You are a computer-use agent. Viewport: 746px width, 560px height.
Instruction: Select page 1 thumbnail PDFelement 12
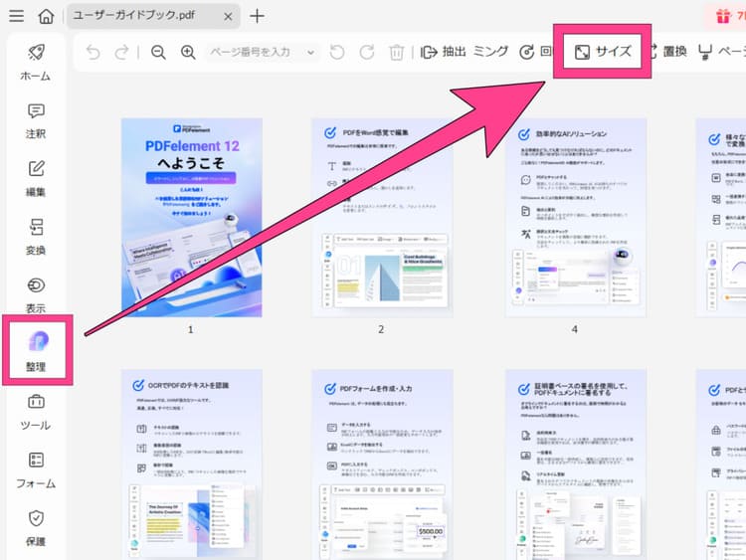click(x=192, y=218)
